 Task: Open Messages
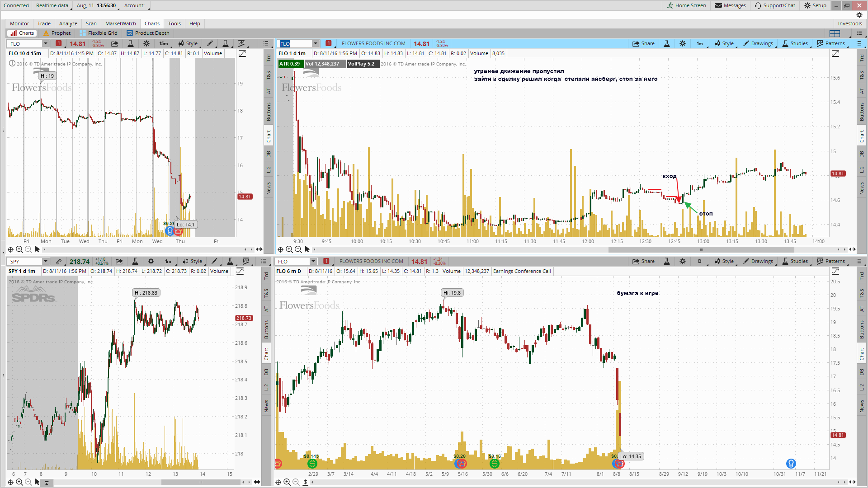click(x=730, y=5)
